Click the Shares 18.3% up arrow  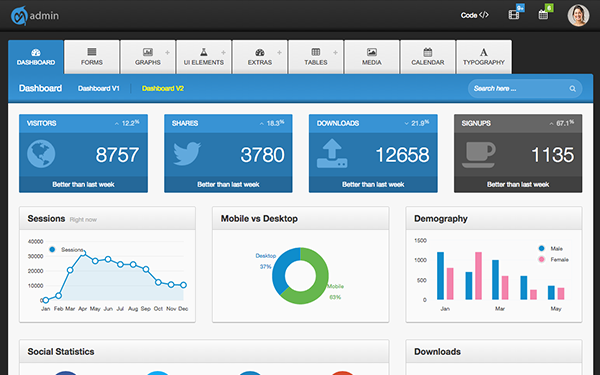[x=262, y=124]
